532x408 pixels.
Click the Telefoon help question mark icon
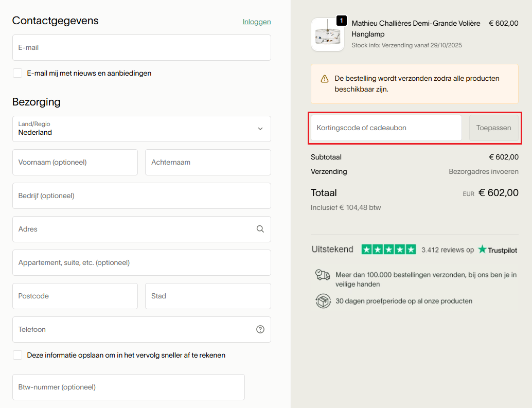tap(260, 329)
